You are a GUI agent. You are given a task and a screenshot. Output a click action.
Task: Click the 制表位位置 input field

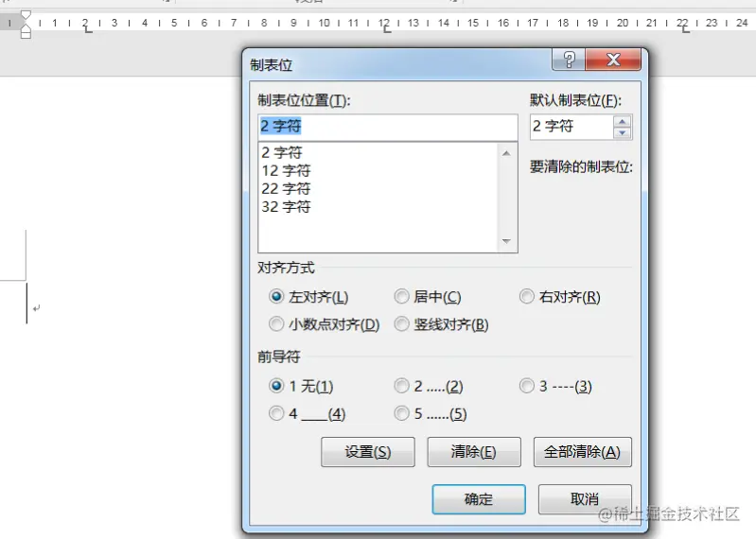point(388,127)
